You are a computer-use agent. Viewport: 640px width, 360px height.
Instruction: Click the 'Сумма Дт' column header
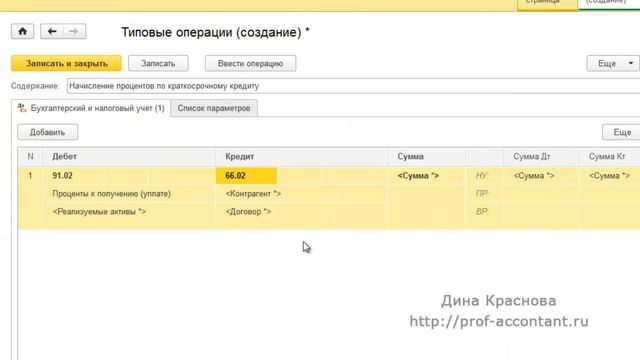click(x=541, y=157)
